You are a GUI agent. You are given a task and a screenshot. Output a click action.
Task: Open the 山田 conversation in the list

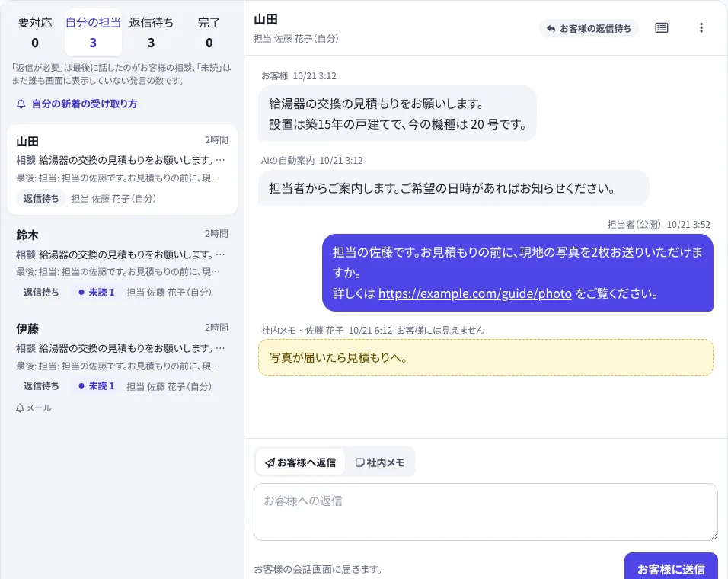click(122, 169)
